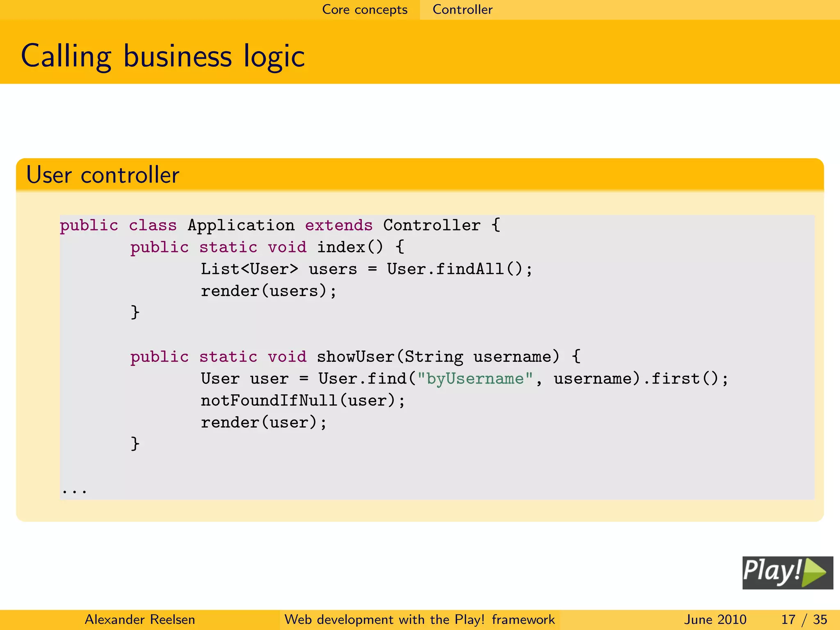This screenshot has height=630, width=840.
Task: Click the Application class name
Action: pos(241,225)
